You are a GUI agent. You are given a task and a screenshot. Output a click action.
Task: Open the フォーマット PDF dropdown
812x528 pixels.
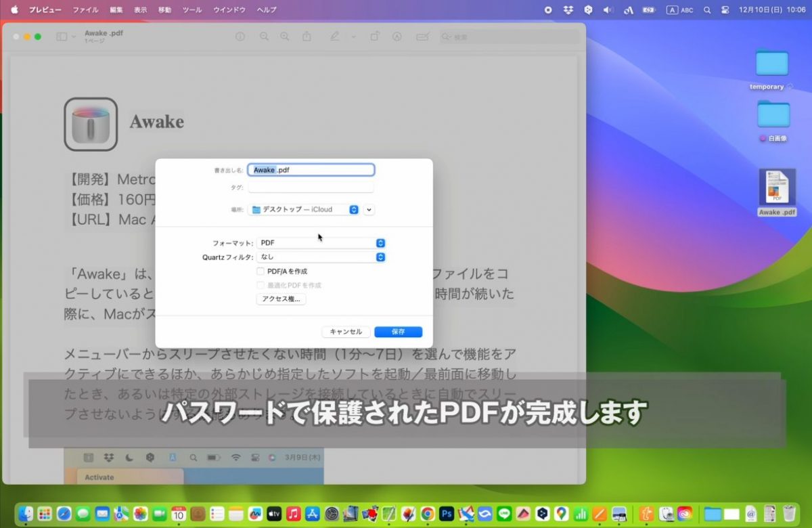[x=321, y=243]
